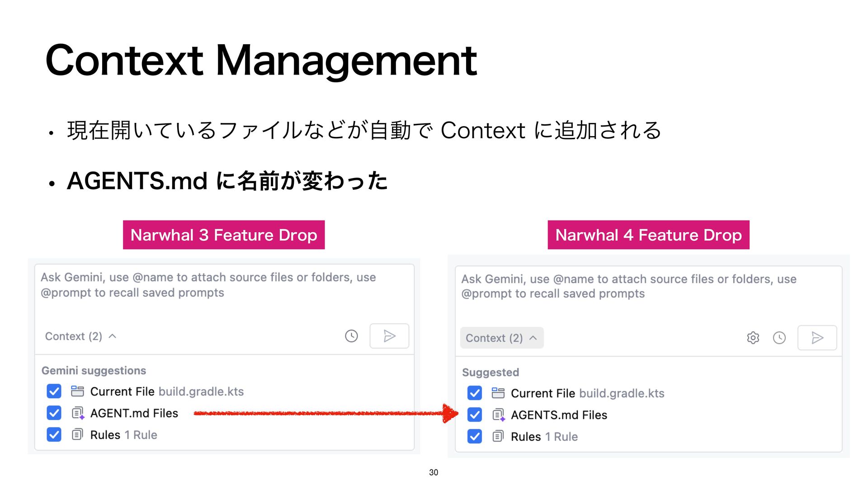Click the history clock icon in Narwhal 3 panel

click(351, 336)
